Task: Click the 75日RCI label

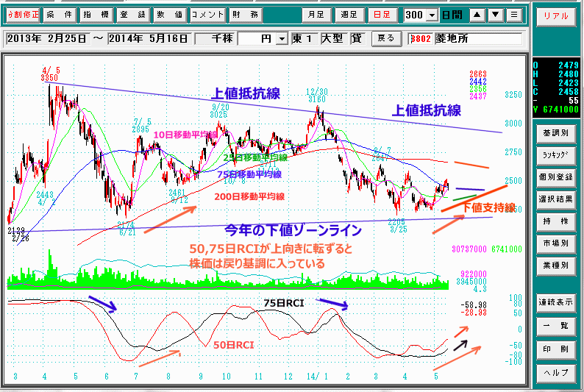Action: pos(284,304)
